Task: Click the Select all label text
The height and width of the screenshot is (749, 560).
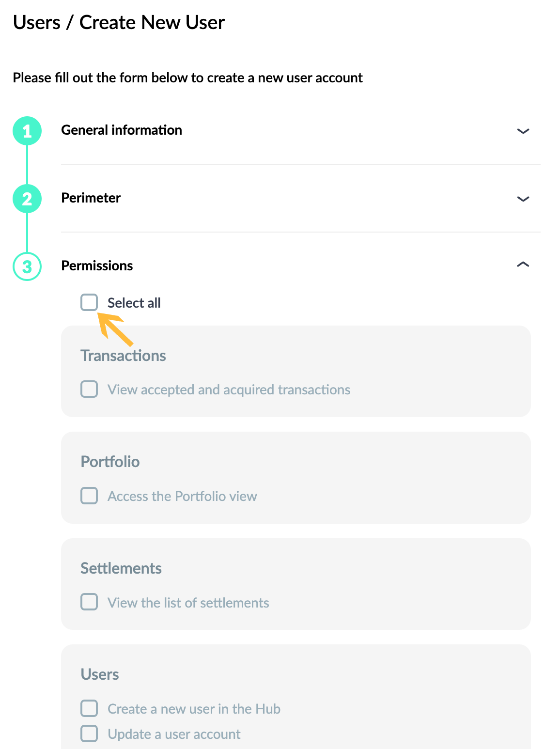Action: [134, 303]
